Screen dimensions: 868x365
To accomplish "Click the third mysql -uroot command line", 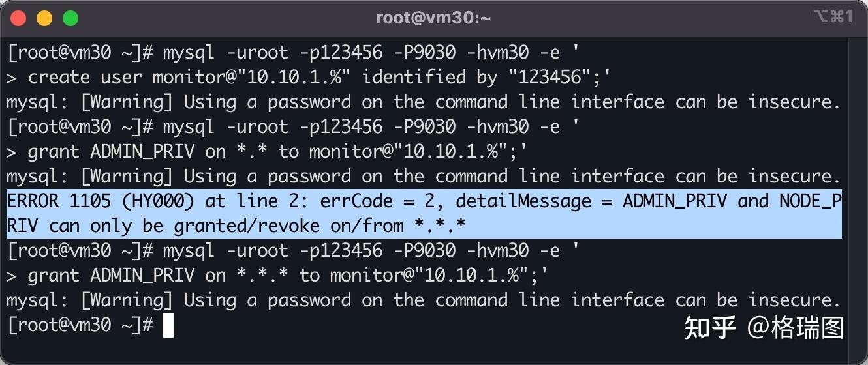I will (294, 251).
